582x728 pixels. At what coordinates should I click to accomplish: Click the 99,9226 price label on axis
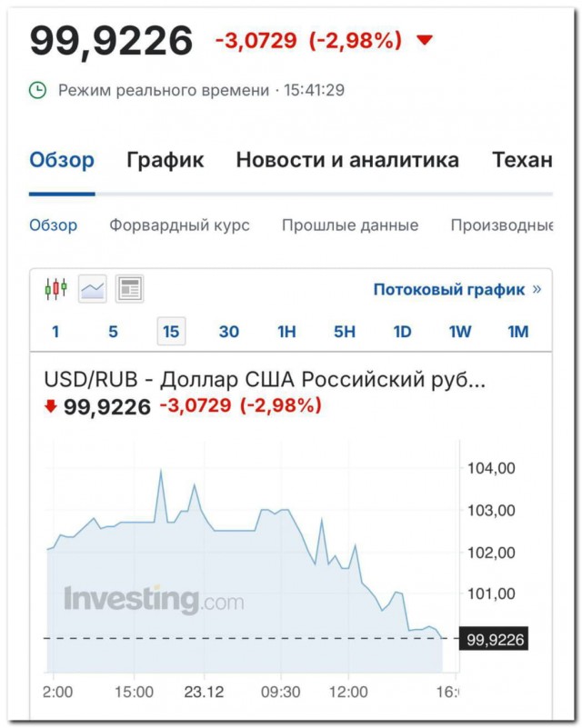tap(495, 640)
